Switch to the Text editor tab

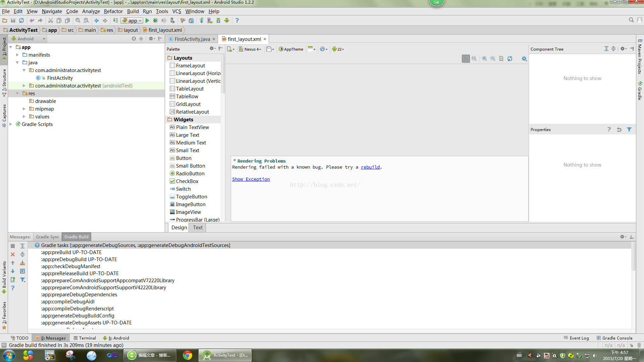[198, 228]
